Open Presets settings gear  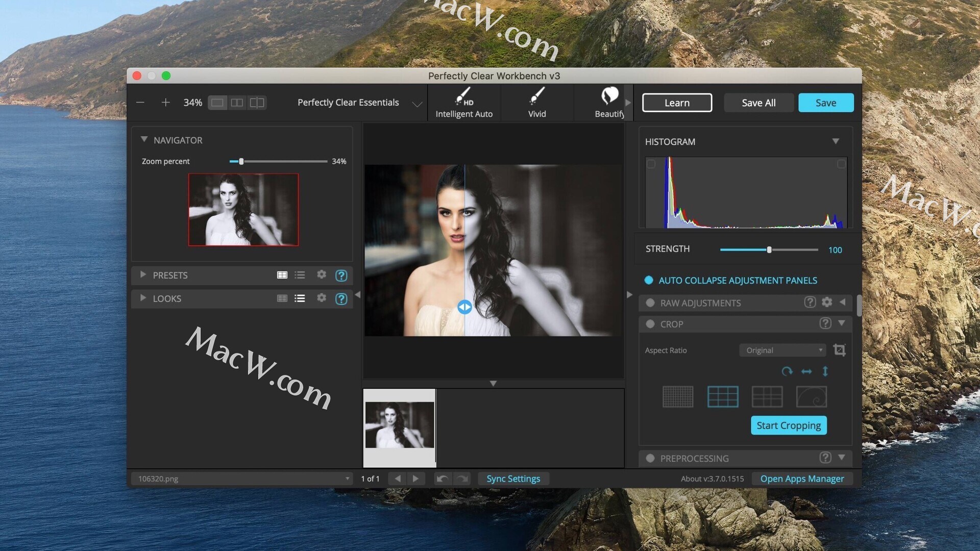(321, 274)
